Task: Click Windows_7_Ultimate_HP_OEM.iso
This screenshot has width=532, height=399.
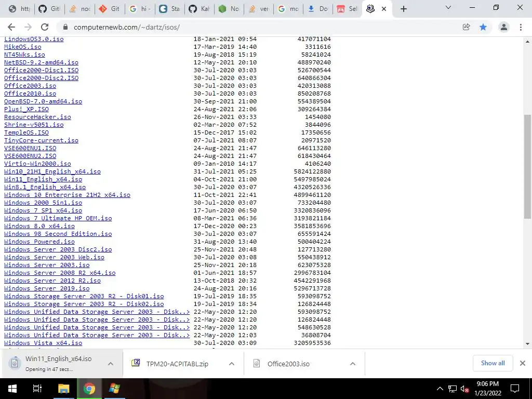Action: click(58, 218)
